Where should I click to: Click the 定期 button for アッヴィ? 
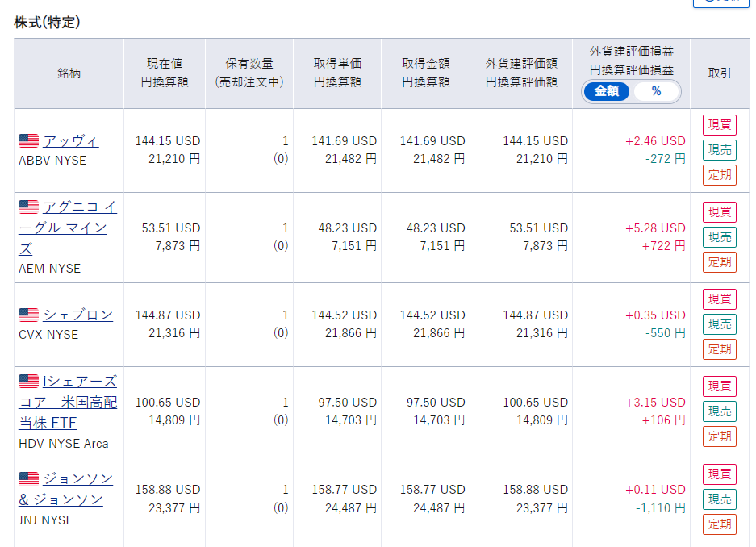click(719, 175)
